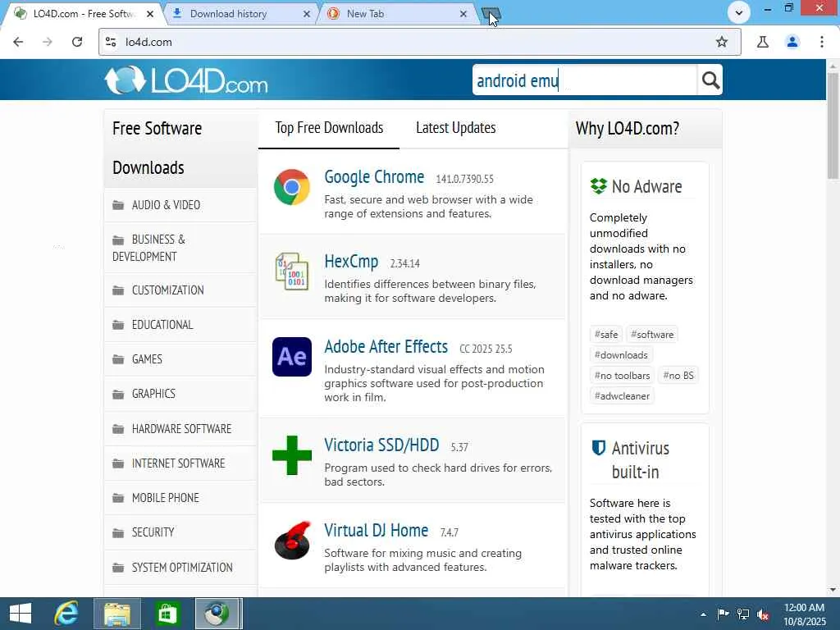
Task: Open the Chrome Labs flask icon
Action: pos(763,42)
